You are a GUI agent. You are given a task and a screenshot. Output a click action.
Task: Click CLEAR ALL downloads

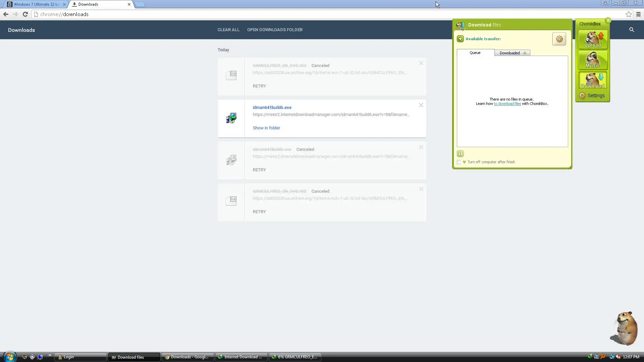point(228,30)
